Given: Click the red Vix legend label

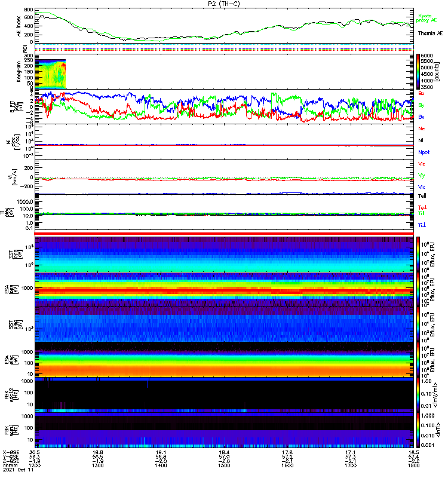Looking at the screenshot, I should (x=422, y=164).
